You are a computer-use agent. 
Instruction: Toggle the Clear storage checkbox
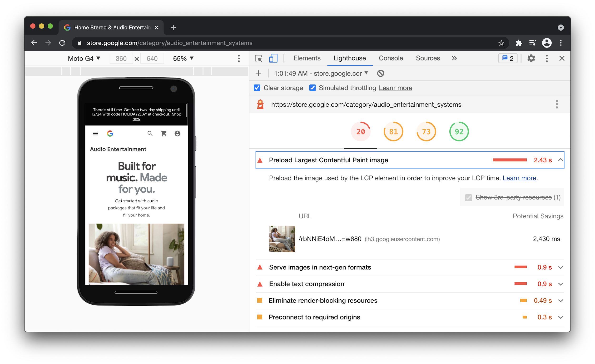[257, 88]
